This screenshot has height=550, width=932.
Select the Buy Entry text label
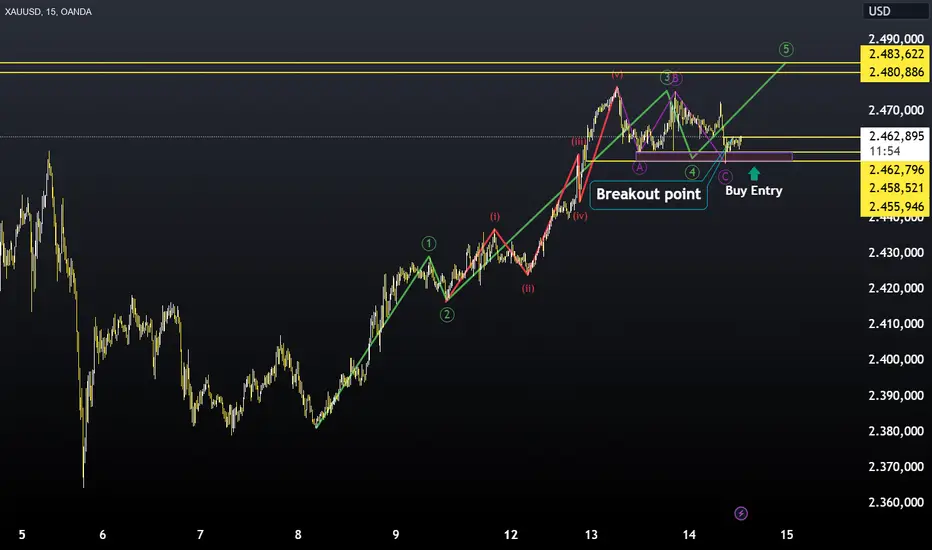tap(754, 191)
